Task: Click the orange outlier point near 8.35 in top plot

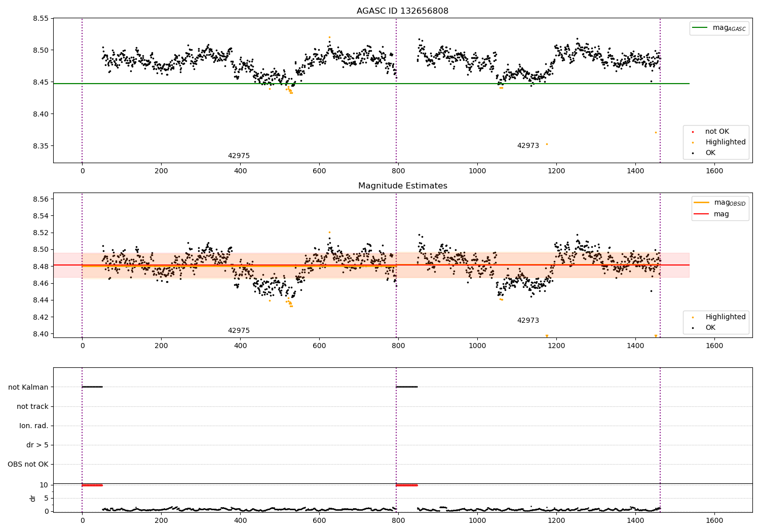Action: tap(547, 144)
